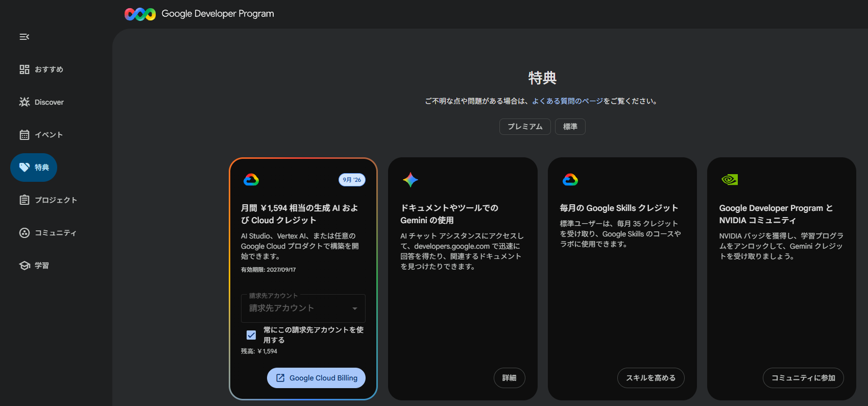Screen dimensions: 868x406
Task: Click the Google Cloud icon on the credit card
Action: (x=251, y=180)
